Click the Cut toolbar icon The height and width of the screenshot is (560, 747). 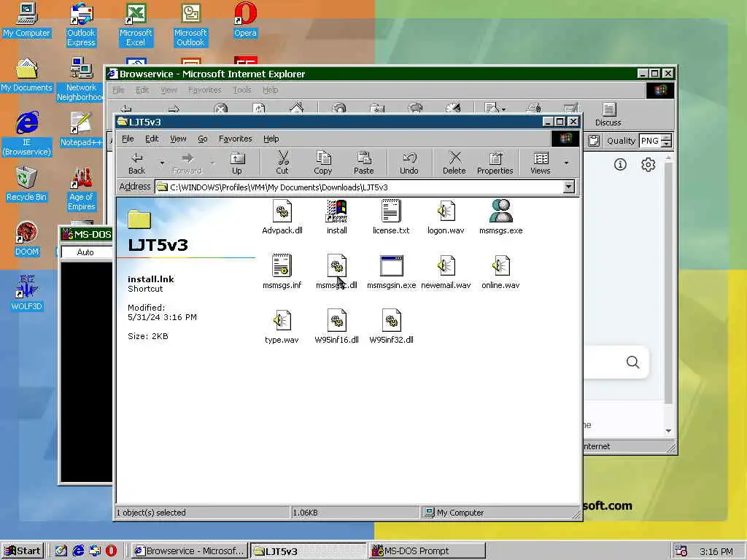tap(282, 163)
